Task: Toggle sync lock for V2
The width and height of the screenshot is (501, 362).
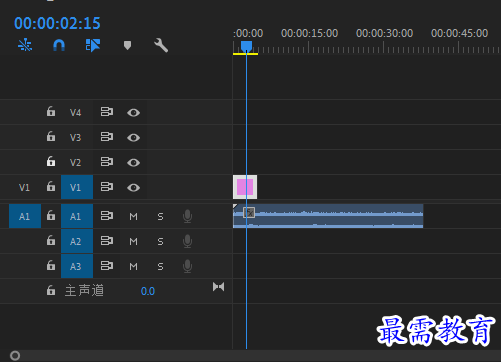Action: point(107,162)
